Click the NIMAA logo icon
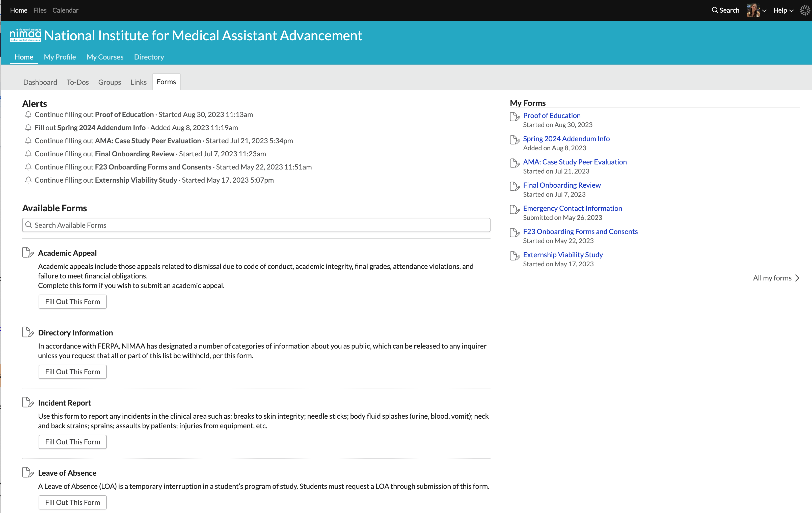 coord(25,35)
